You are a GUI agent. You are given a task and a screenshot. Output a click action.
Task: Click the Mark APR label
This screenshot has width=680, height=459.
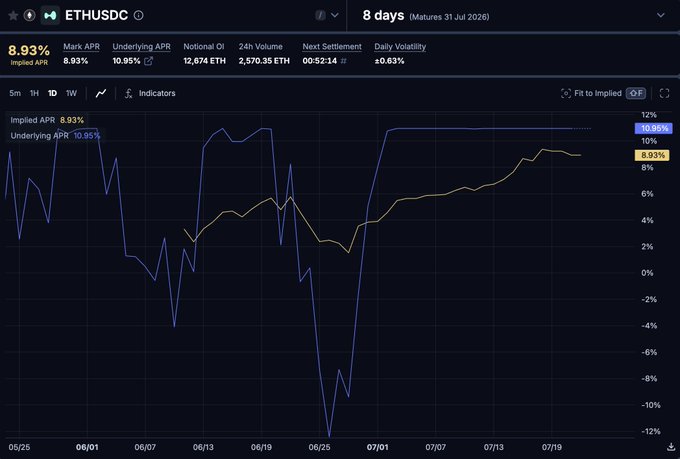[82, 46]
